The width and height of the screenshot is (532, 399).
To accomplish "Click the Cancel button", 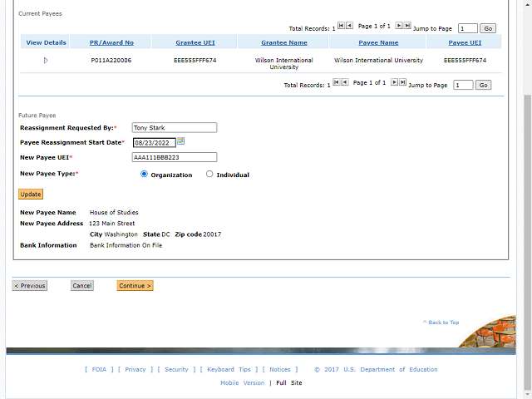I will (82, 286).
